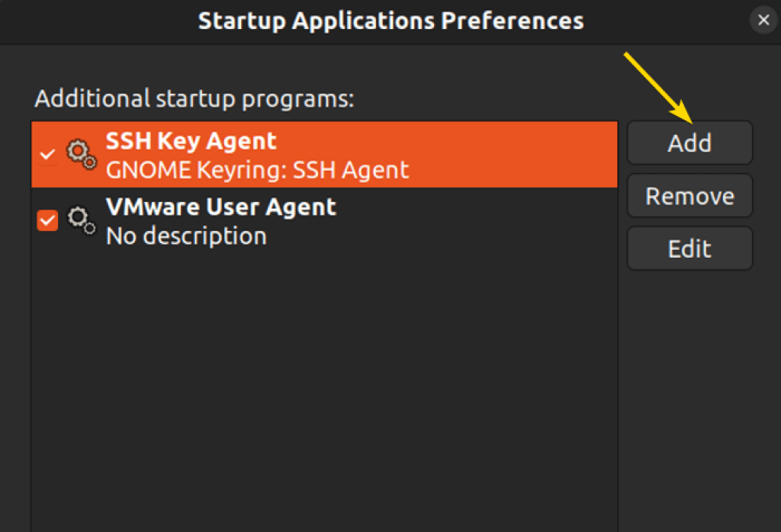Click the Startup Applications Preferences title text

[x=390, y=21]
